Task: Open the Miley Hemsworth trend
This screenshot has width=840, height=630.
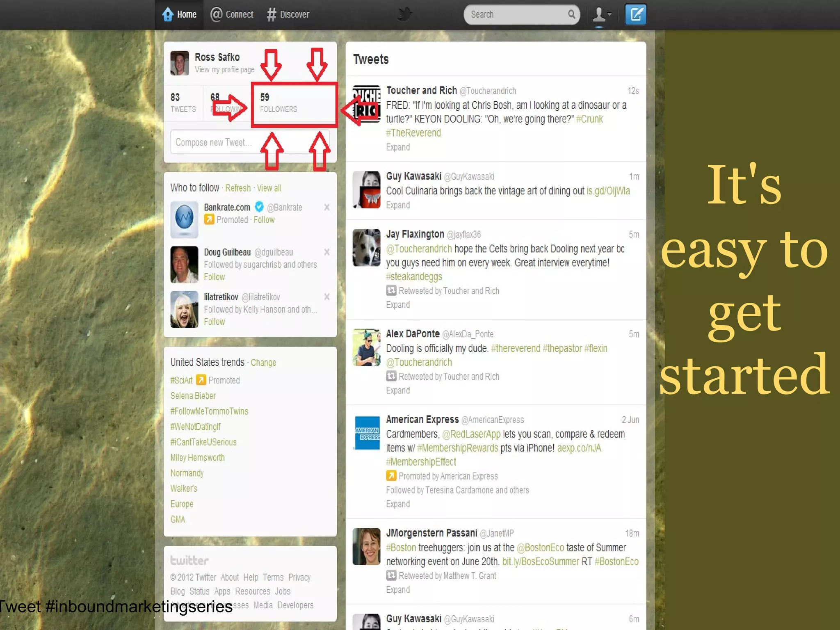Action: [197, 458]
